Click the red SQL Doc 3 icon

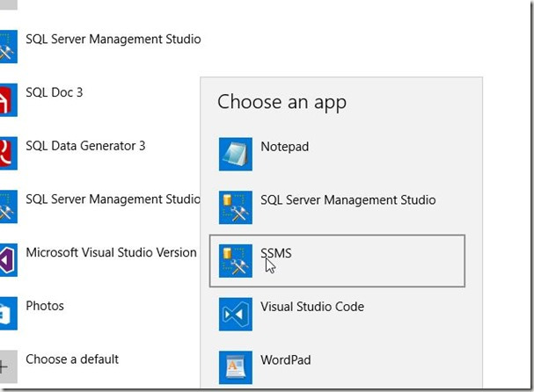(7, 99)
